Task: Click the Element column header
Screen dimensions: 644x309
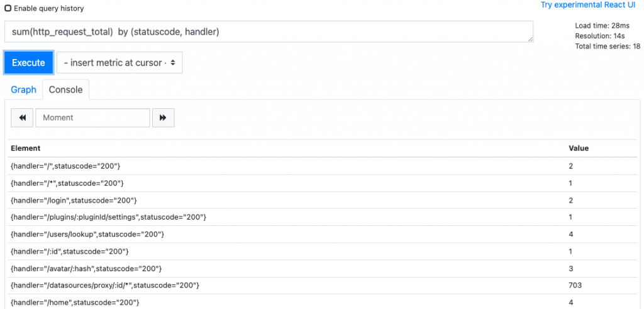Action: click(25, 149)
